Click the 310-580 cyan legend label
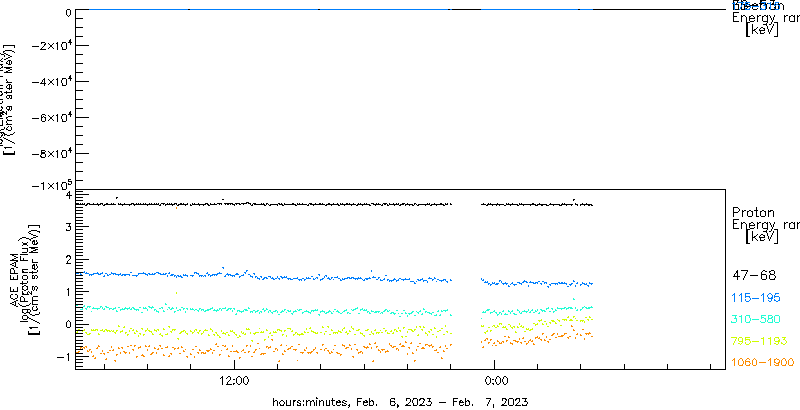 (756, 320)
